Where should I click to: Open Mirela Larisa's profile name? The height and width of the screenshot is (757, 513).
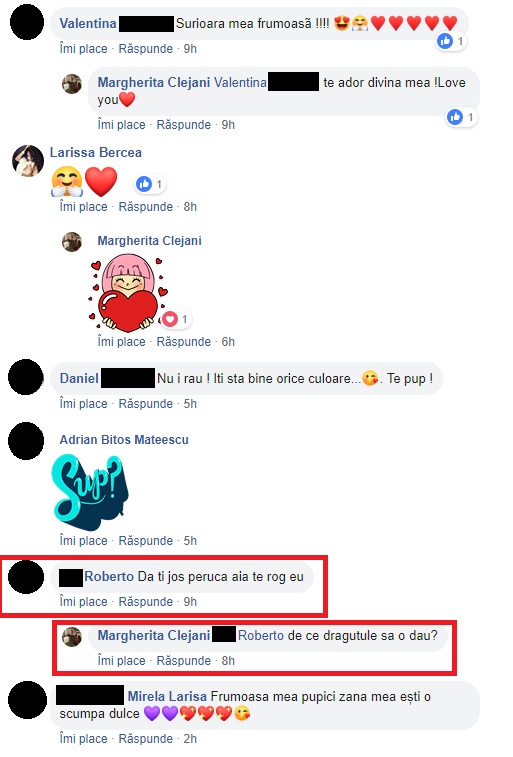pyautogui.click(x=167, y=697)
